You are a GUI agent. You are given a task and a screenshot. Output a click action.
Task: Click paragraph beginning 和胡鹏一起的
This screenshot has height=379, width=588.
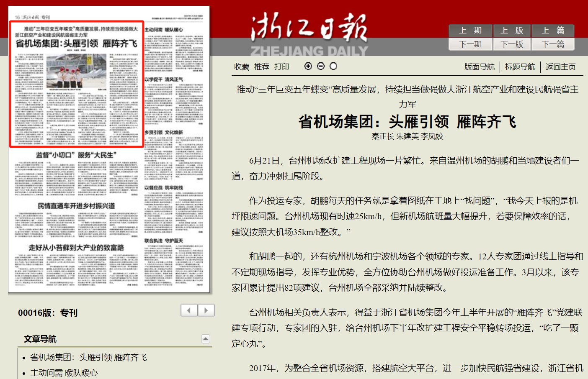pyautogui.click(x=407, y=272)
